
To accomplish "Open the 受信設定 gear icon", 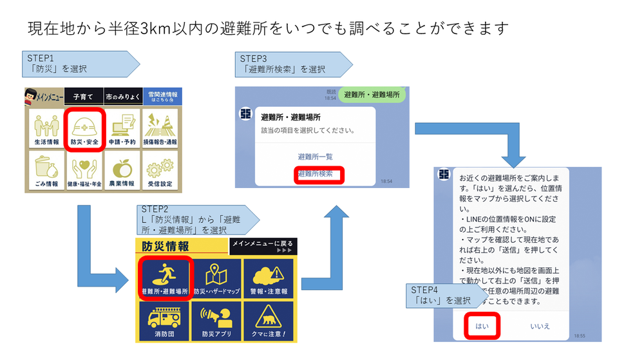I will (161, 171).
